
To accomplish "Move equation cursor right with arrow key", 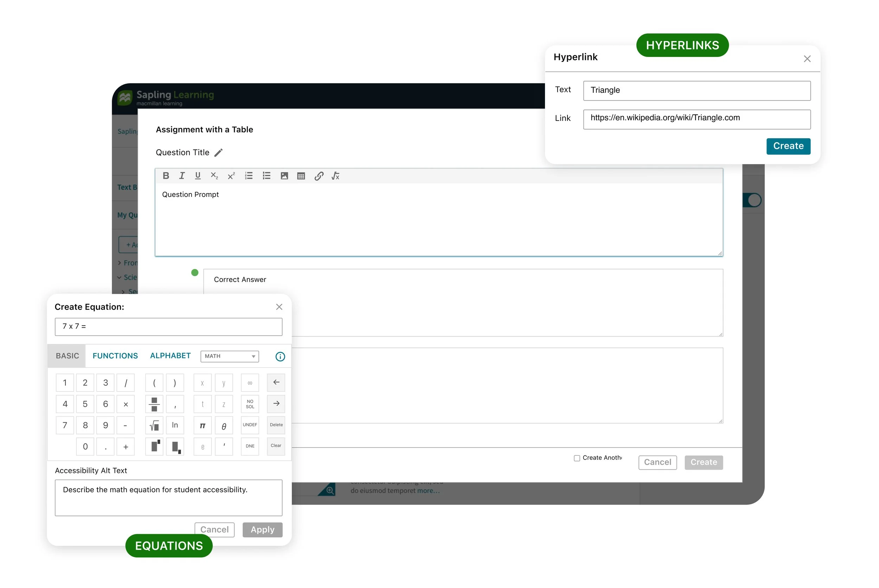I will 276,404.
